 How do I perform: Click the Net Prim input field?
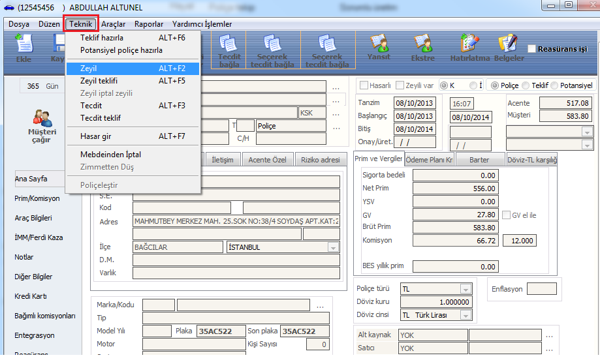click(x=454, y=188)
